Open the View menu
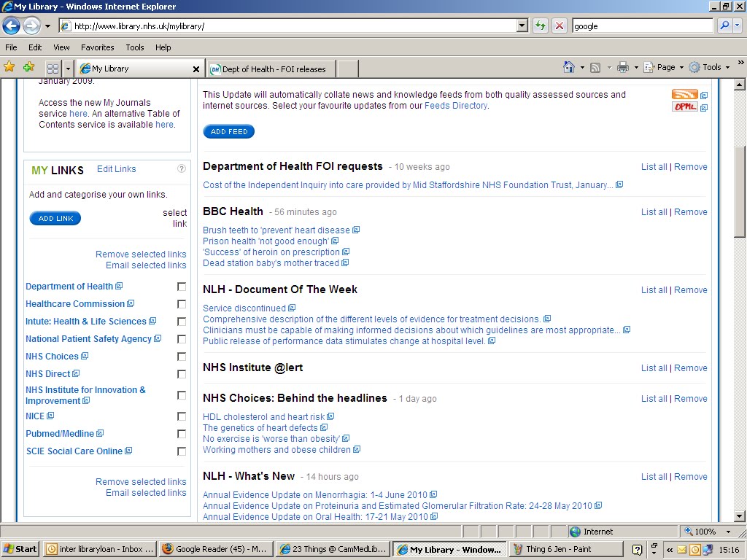The height and width of the screenshot is (560, 747). 61,47
